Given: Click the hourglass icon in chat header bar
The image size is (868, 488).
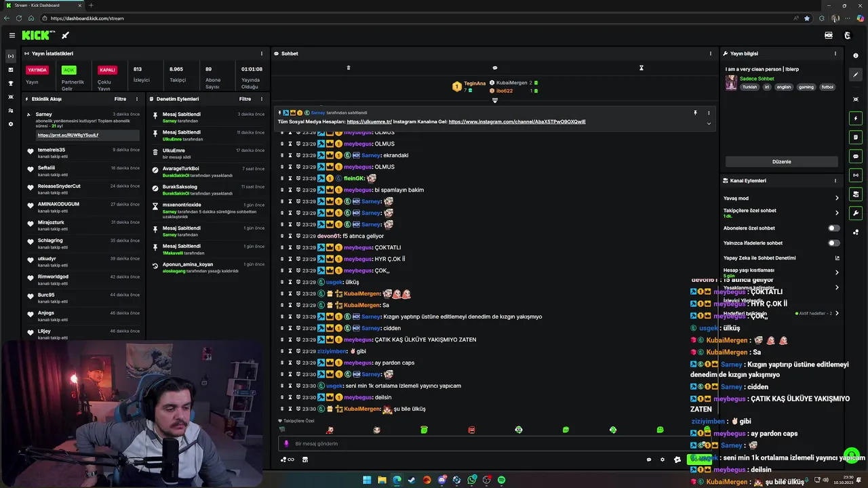Looking at the screenshot, I should pyautogui.click(x=641, y=68).
